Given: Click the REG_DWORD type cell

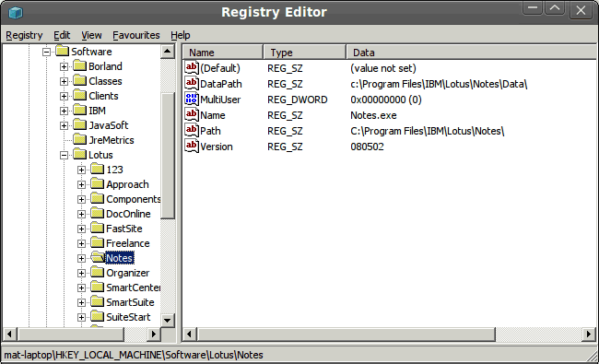Looking at the screenshot, I should [x=298, y=100].
